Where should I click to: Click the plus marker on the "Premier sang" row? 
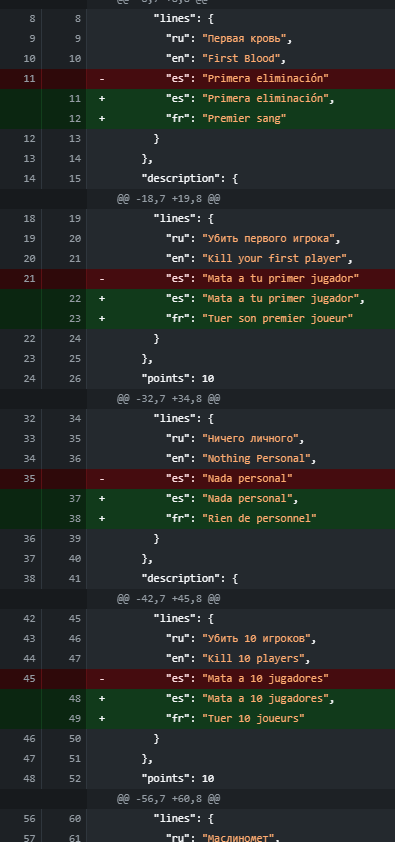(102, 119)
